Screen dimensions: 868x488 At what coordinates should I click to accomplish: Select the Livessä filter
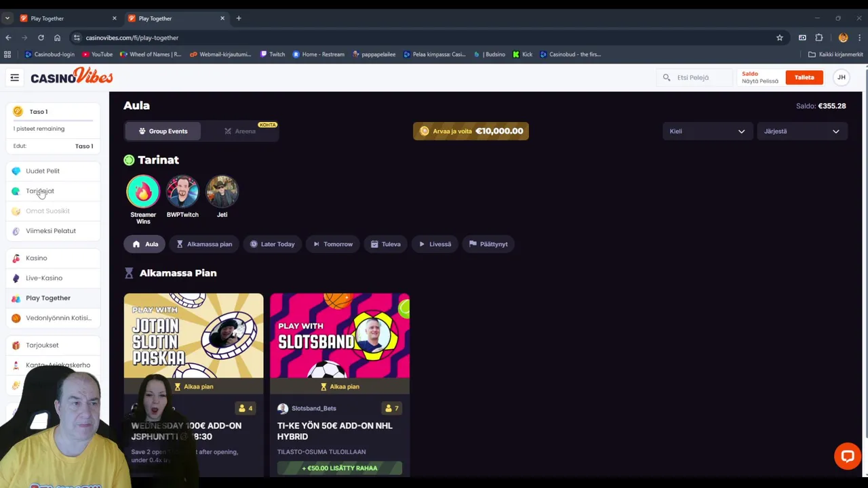point(435,244)
